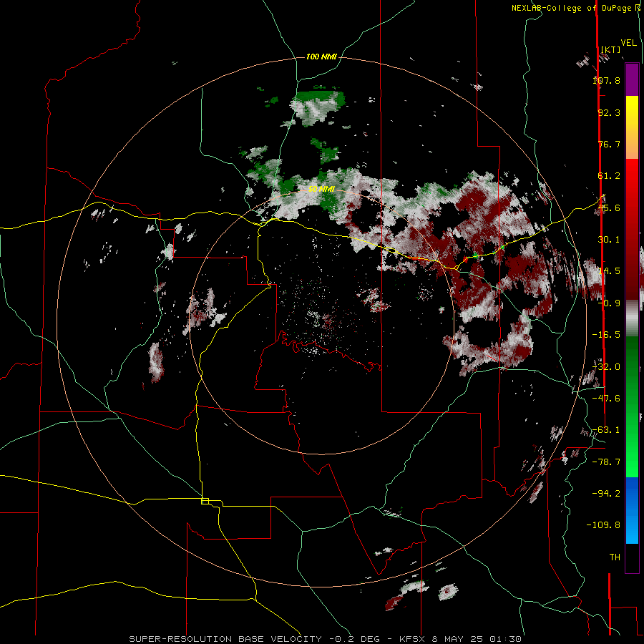Click the -109.8 legend value

pos(603,525)
